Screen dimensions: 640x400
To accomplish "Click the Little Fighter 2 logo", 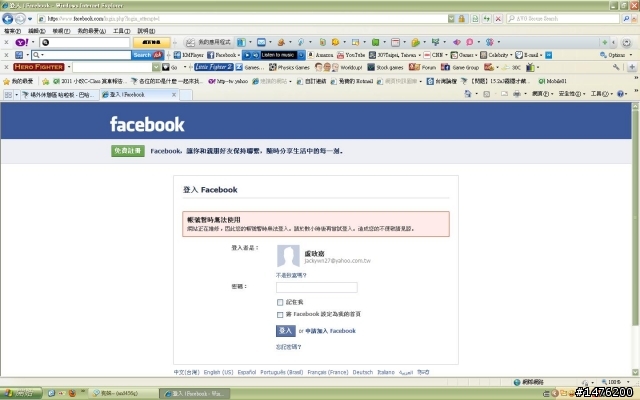I will coord(213,67).
